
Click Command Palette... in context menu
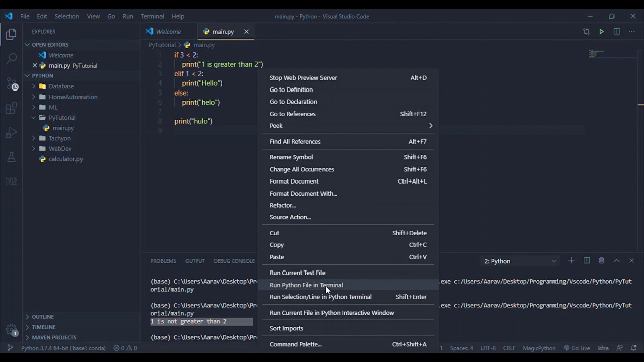tap(348, 344)
